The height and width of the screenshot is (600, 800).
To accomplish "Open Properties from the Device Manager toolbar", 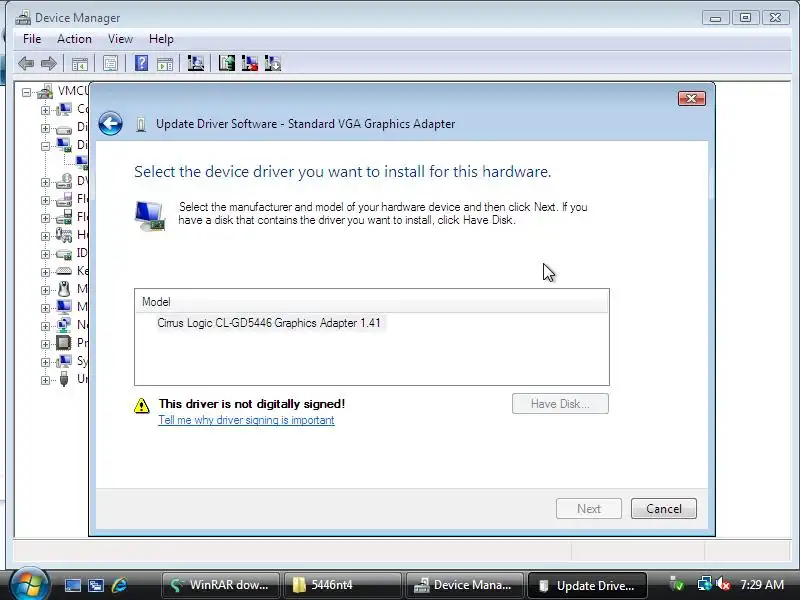I will [110, 64].
